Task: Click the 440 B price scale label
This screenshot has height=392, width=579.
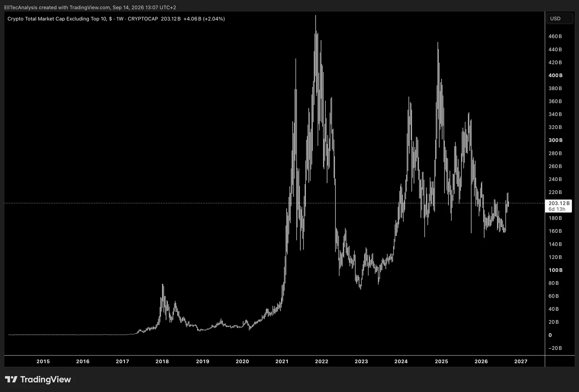Action: click(555, 49)
